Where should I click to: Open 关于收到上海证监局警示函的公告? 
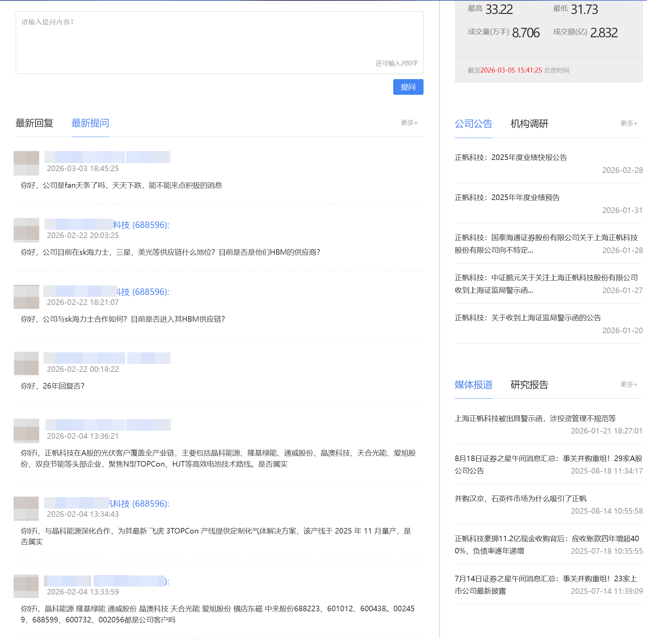point(528,318)
